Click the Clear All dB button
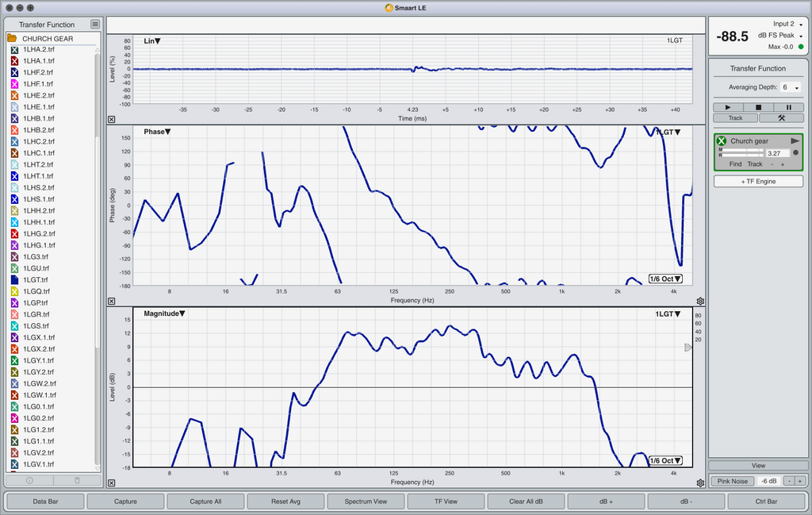This screenshot has width=812, height=515. [527, 502]
